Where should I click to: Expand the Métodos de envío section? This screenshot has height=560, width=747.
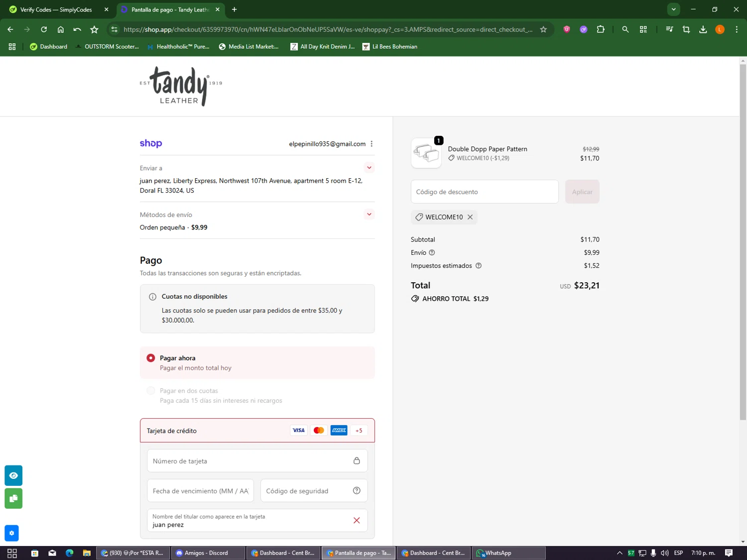coord(369,215)
